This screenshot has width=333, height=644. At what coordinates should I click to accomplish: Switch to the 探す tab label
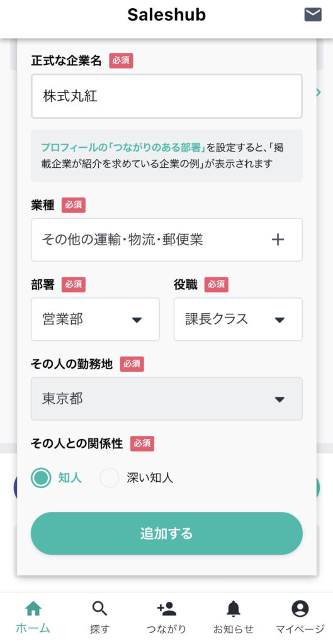pyautogui.click(x=99, y=629)
